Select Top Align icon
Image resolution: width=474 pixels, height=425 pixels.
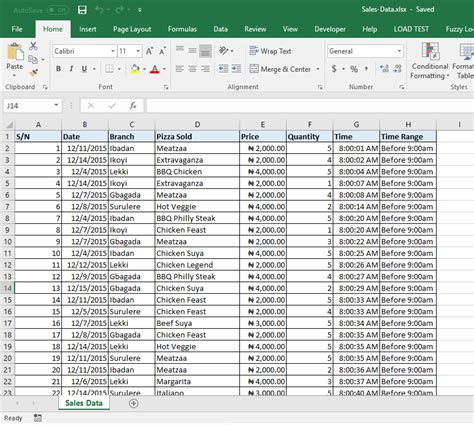180,51
